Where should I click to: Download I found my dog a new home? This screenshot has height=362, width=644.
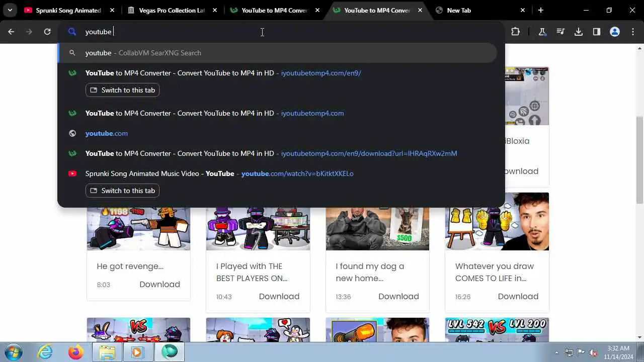[x=398, y=296]
